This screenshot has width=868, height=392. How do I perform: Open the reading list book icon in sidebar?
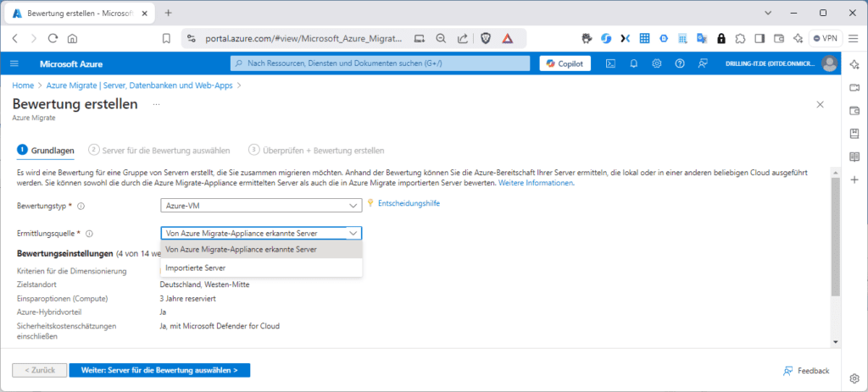point(854,157)
